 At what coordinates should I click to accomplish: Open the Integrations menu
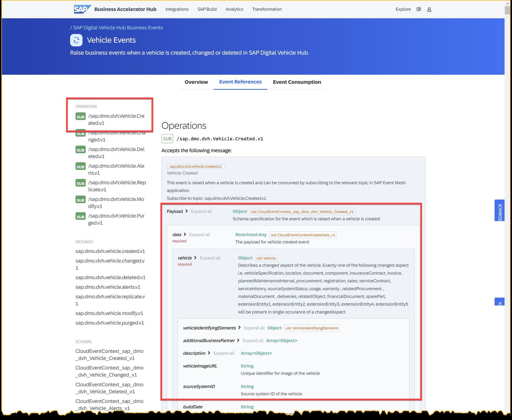177,9
